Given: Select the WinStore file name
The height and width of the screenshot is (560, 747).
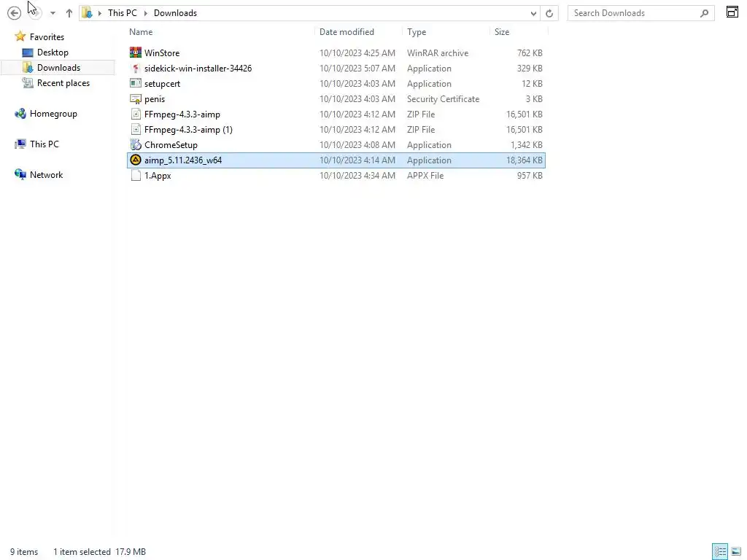Looking at the screenshot, I should [x=162, y=52].
